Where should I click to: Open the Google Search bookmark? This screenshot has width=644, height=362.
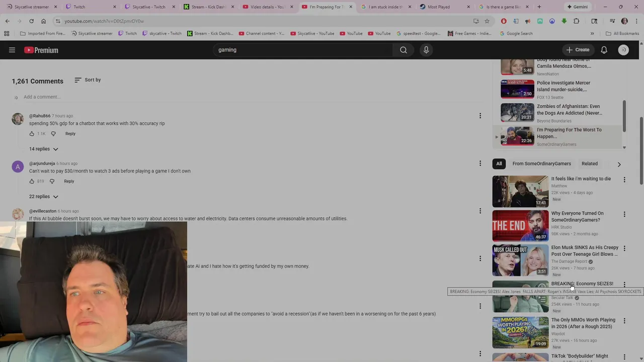[516, 34]
